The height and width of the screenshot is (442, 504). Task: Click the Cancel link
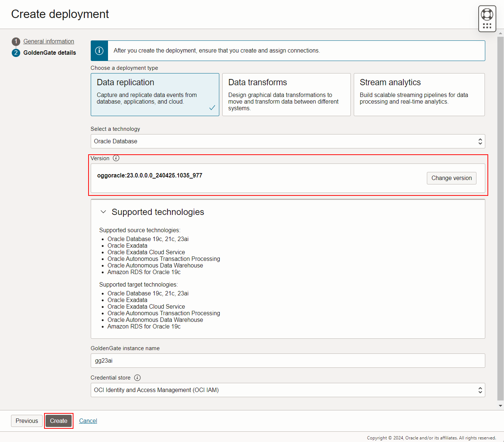point(88,421)
